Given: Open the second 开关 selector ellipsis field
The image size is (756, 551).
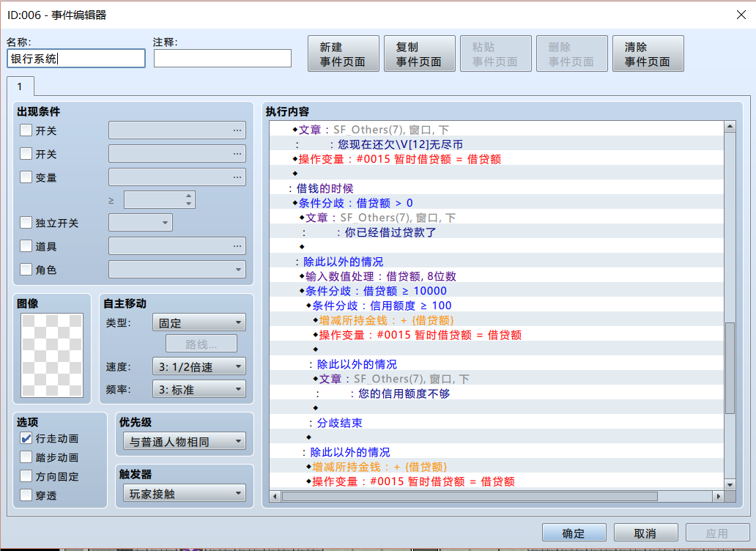Looking at the screenshot, I should pos(177,154).
